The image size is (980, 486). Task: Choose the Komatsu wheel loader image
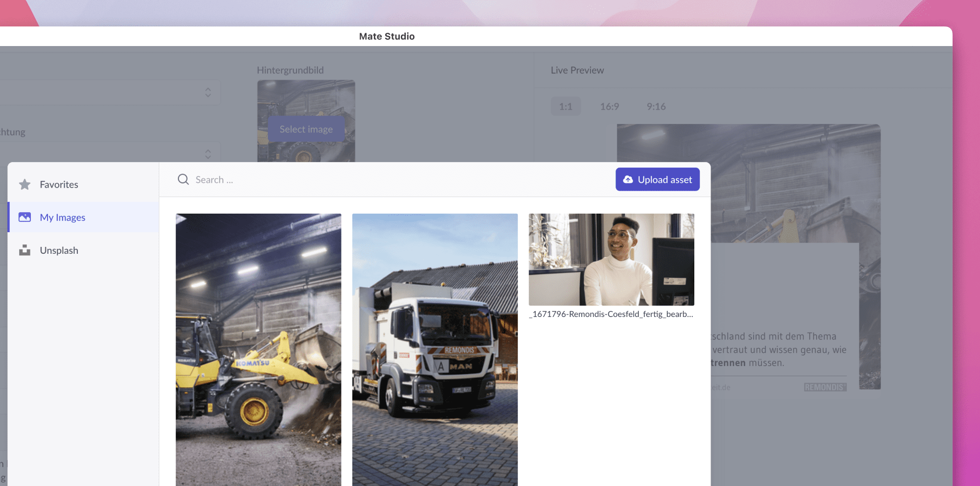tap(259, 350)
